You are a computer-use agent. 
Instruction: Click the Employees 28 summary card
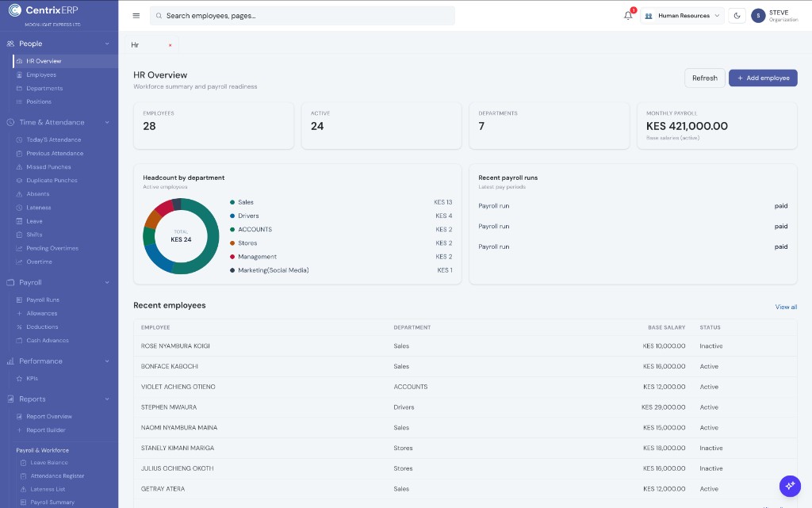213,126
